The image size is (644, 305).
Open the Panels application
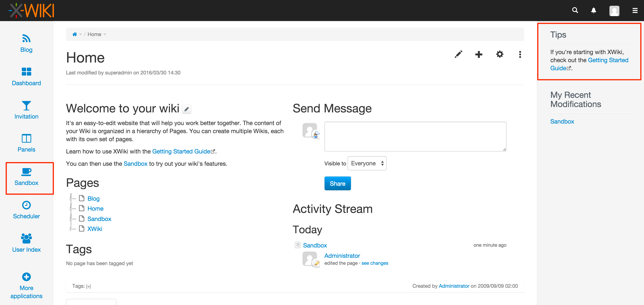(x=26, y=143)
